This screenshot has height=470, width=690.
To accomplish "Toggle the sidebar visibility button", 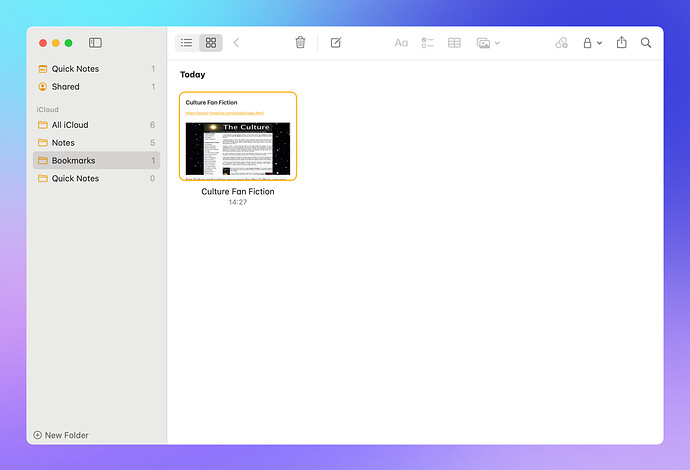I will (x=95, y=43).
